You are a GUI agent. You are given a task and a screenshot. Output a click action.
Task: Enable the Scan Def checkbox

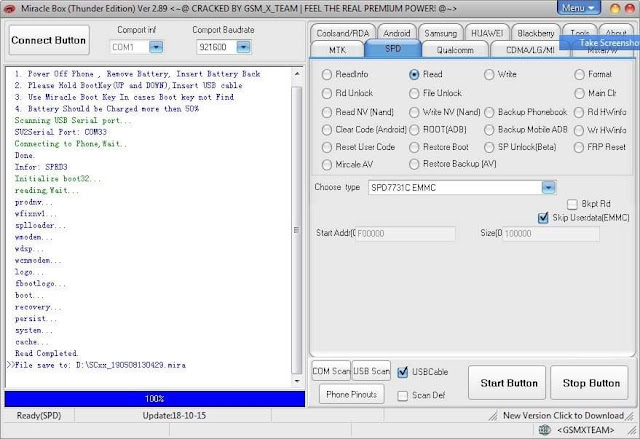[x=402, y=396]
